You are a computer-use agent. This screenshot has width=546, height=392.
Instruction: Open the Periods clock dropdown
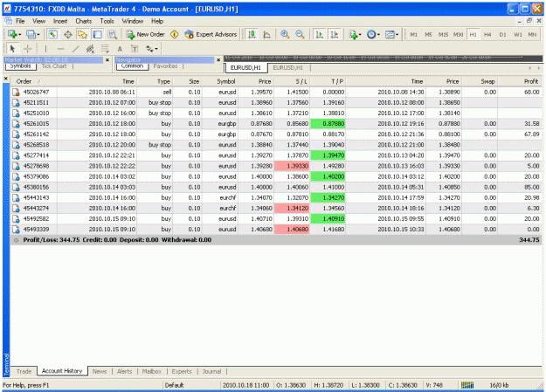373,34
